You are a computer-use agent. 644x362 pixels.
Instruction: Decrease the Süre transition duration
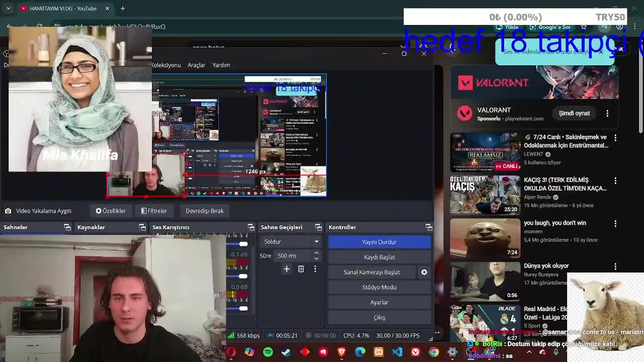[316, 258]
